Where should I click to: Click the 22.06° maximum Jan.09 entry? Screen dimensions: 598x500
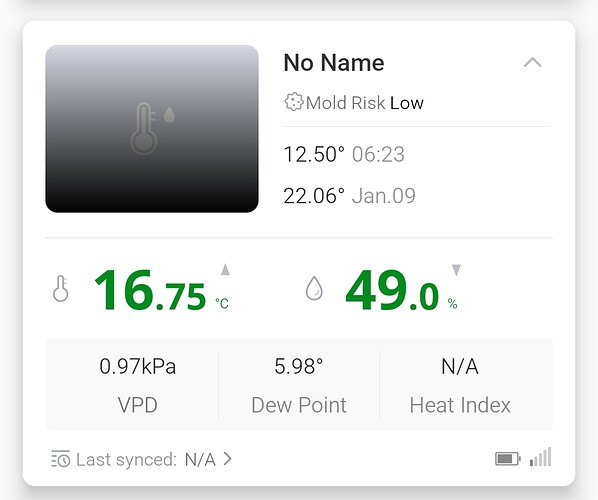[x=349, y=196]
